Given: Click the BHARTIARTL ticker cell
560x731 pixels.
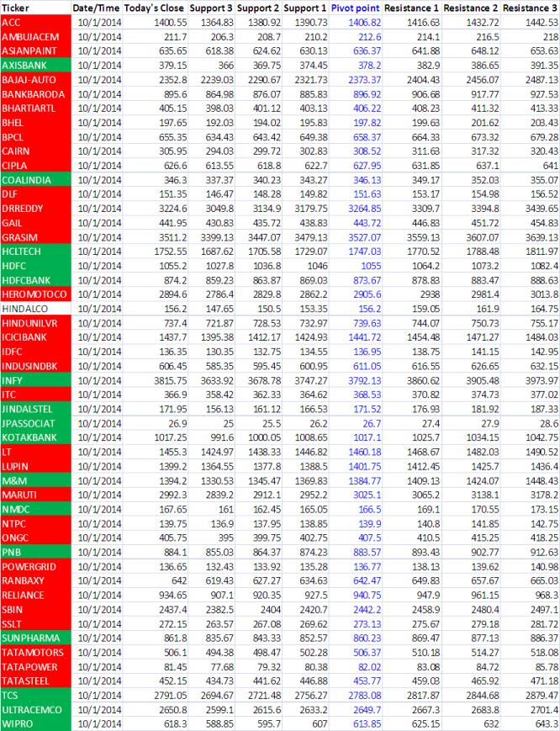Looking at the screenshot, I should click(x=36, y=109).
